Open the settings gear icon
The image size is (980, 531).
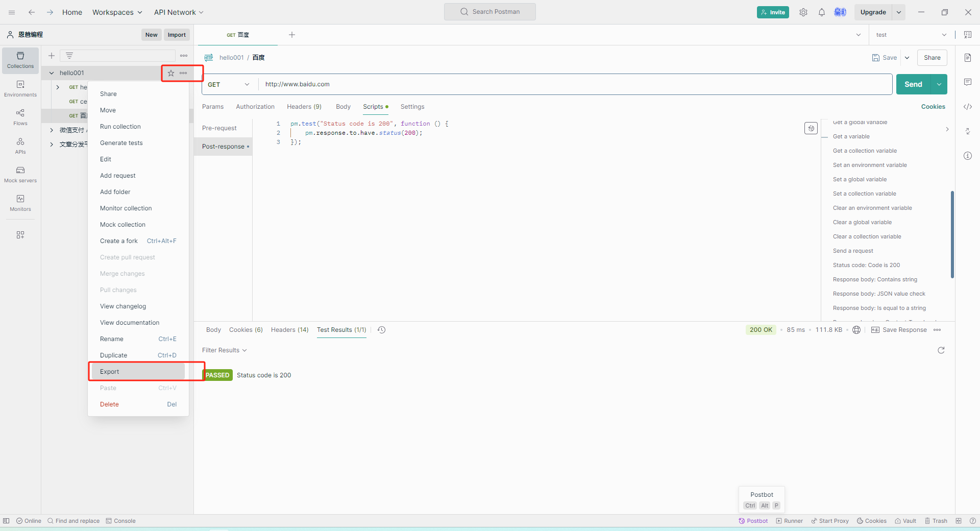pos(803,12)
